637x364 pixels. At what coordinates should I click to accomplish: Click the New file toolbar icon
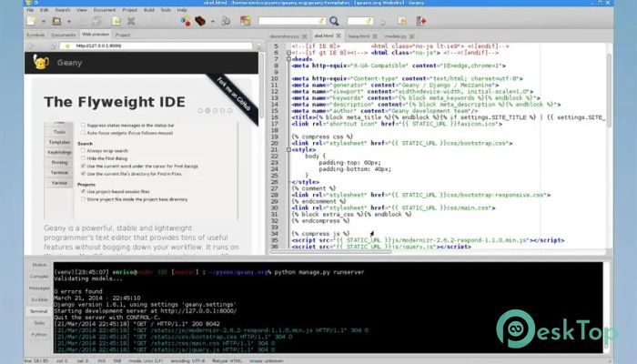pos(31,21)
